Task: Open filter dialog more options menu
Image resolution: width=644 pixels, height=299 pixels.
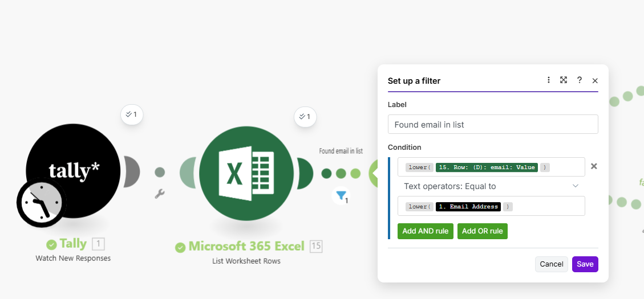Action: [x=548, y=80]
